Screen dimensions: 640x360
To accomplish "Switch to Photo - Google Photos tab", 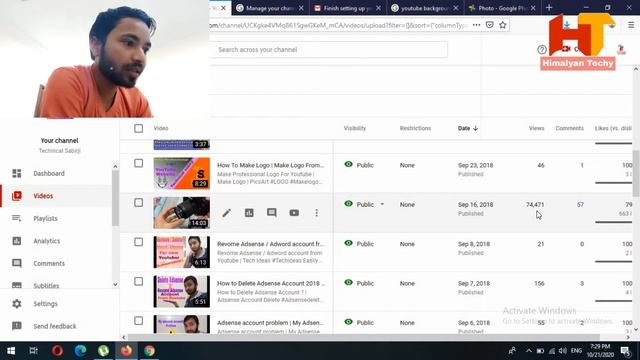I will pos(502,8).
